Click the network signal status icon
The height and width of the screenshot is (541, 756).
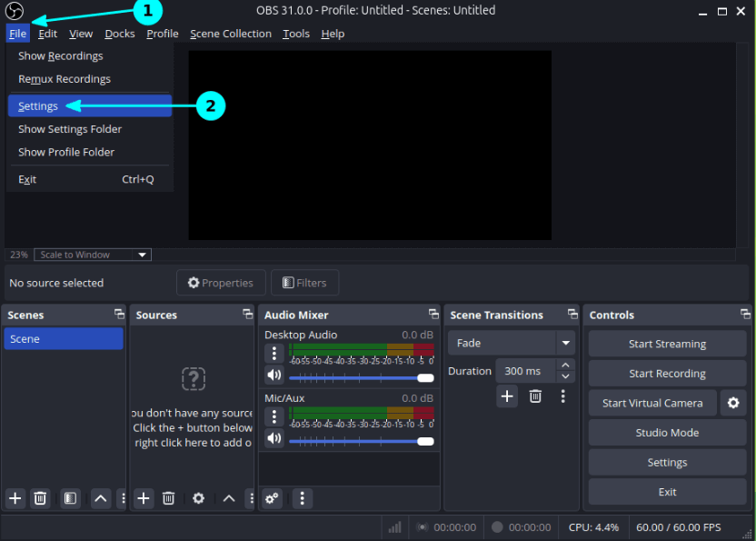pos(395,527)
